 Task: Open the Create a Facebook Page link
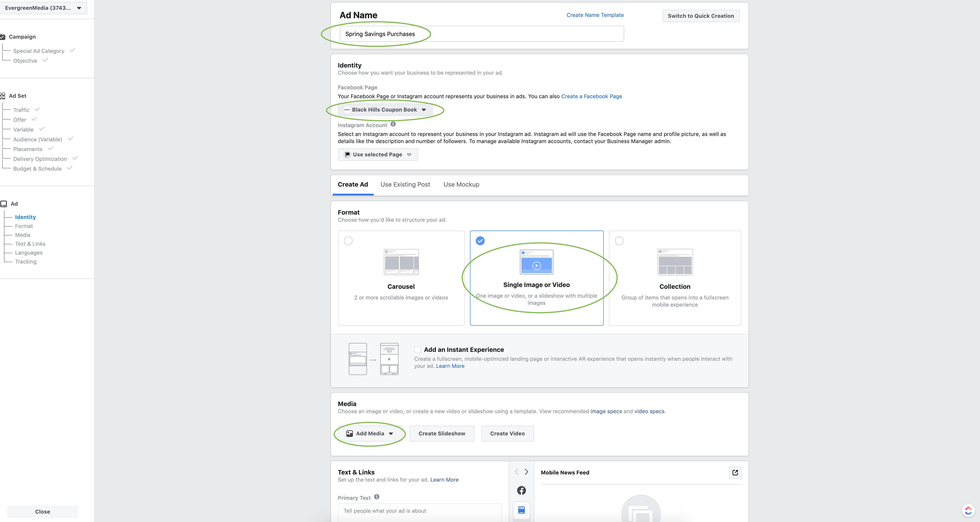click(591, 96)
